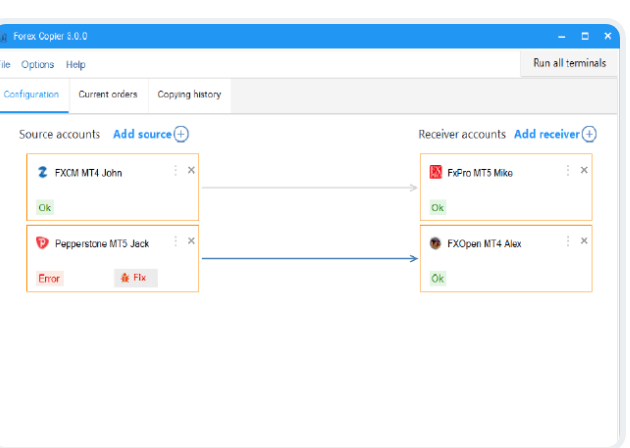Open the File menu
This screenshot has height=448, width=630.
click(5, 65)
